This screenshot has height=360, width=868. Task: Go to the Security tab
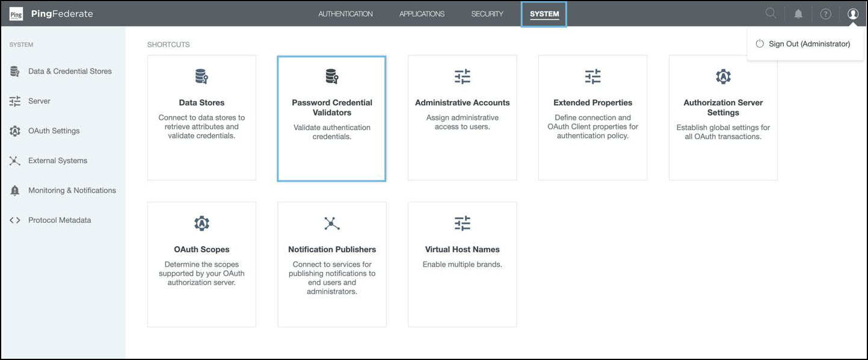487,14
